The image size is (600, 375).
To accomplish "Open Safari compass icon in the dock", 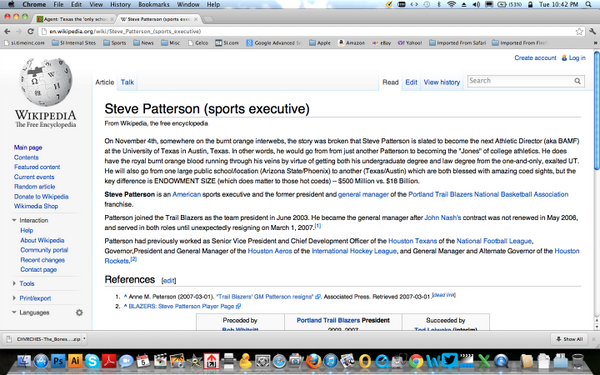I will pos(279,361).
